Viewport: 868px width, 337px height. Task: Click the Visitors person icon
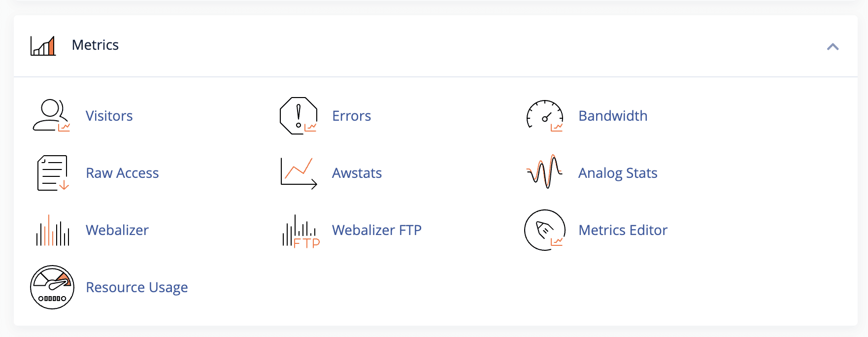tap(52, 116)
